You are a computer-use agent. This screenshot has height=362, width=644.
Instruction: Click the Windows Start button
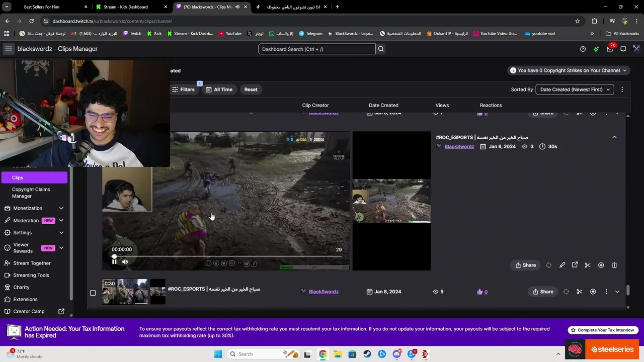[x=218, y=354]
